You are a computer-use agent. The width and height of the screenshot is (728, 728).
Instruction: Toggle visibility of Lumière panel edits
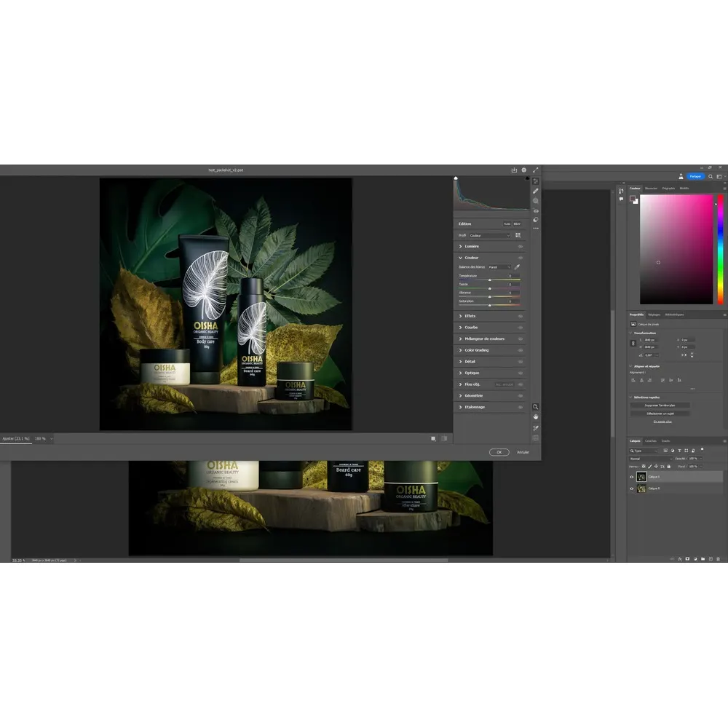tap(521, 247)
